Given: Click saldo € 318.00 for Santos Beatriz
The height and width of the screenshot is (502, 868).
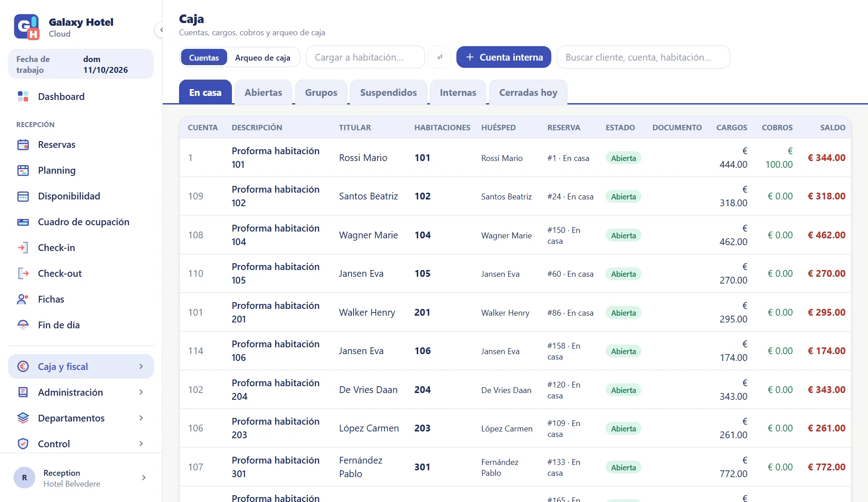Looking at the screenshot, I should [826, 196].
